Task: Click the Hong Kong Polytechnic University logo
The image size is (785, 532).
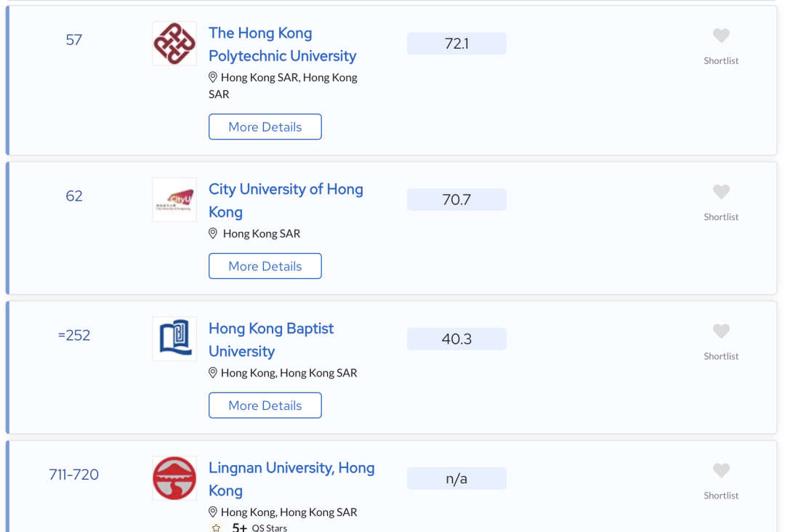Action: pyautogui.click(x=174, y=44)
